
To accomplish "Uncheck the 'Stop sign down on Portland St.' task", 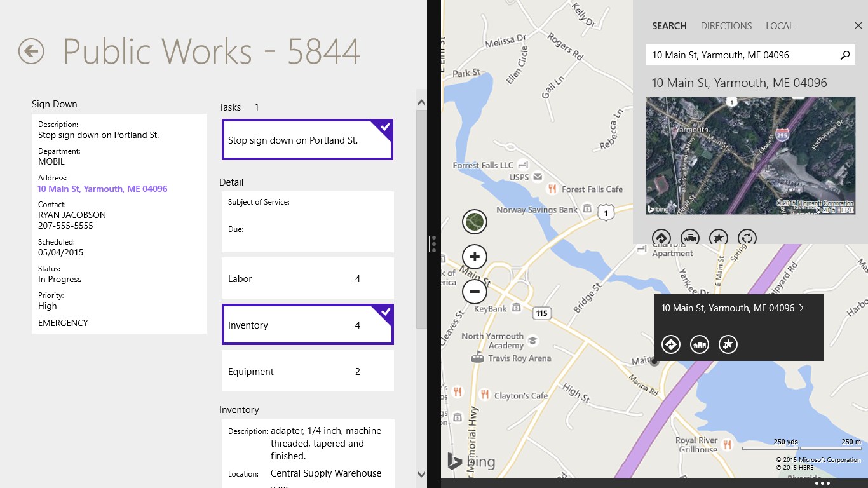I will pyautogui.click(x=384, y=126).
